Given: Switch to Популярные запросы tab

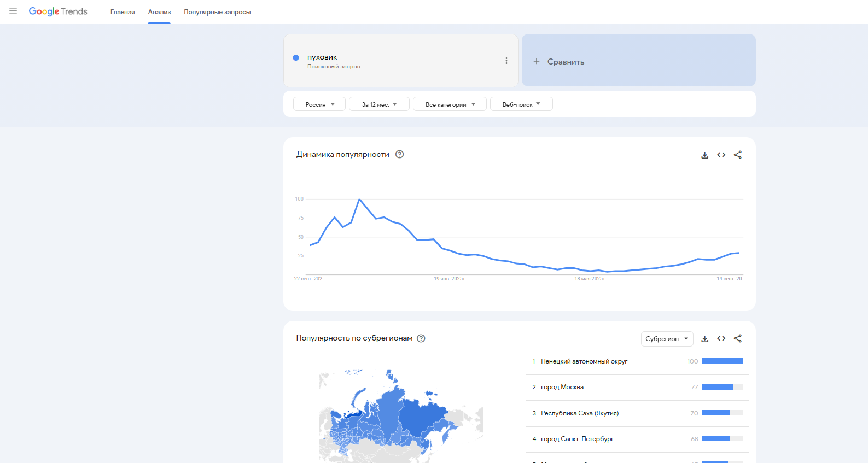Looking at the screenshot, I should click(217, 12).
